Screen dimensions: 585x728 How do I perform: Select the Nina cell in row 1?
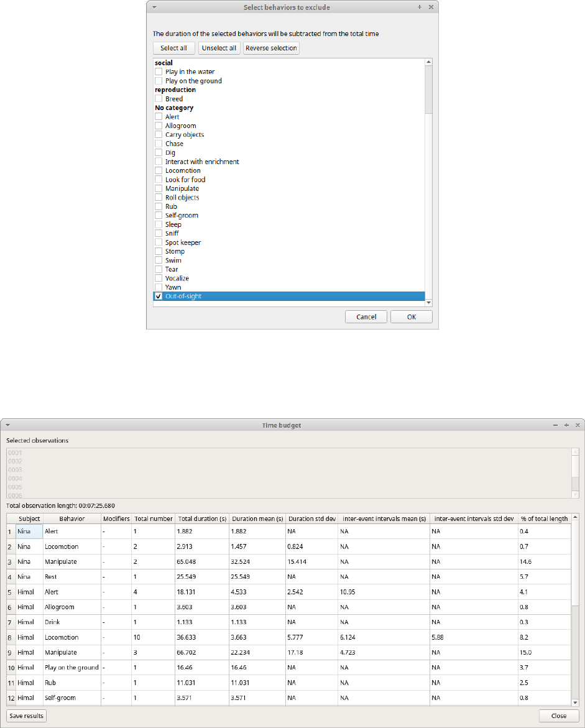29,531
